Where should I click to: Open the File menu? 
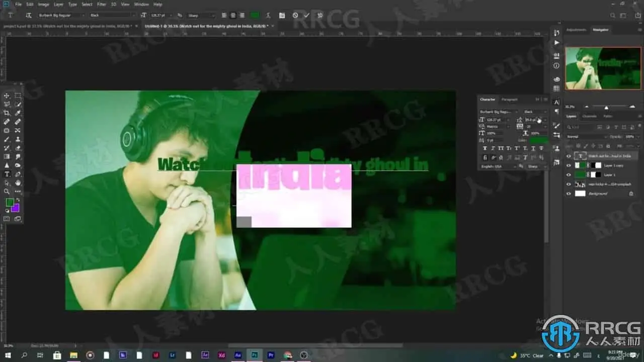(19, 4)
